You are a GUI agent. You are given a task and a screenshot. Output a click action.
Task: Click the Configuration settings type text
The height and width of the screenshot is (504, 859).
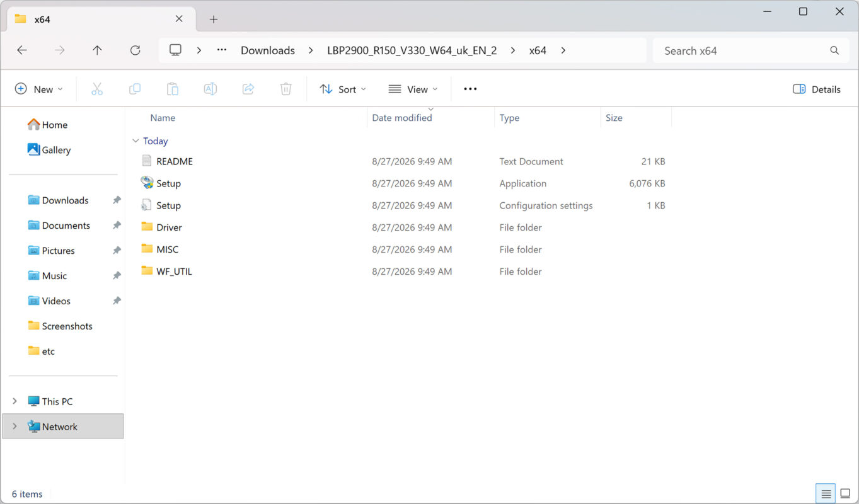pos(546,205)
